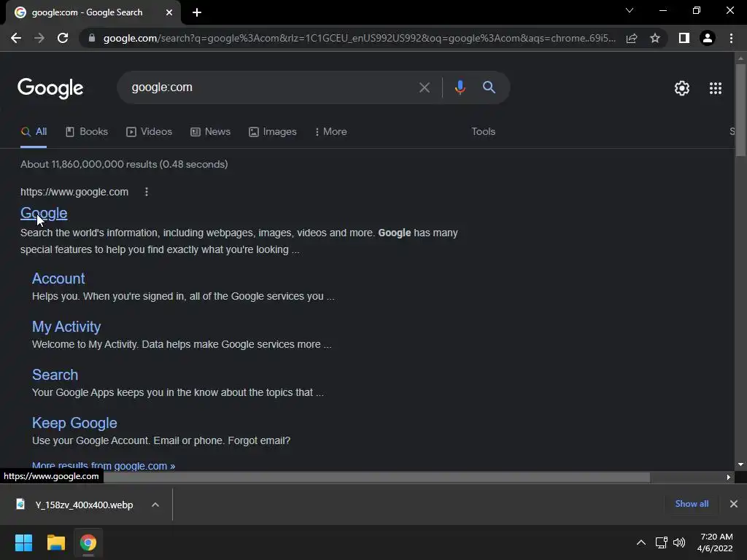Open the downloaded Y_158zv_400x400.webp file
Viewport: 747px width, 560px height.
[75, 505]
